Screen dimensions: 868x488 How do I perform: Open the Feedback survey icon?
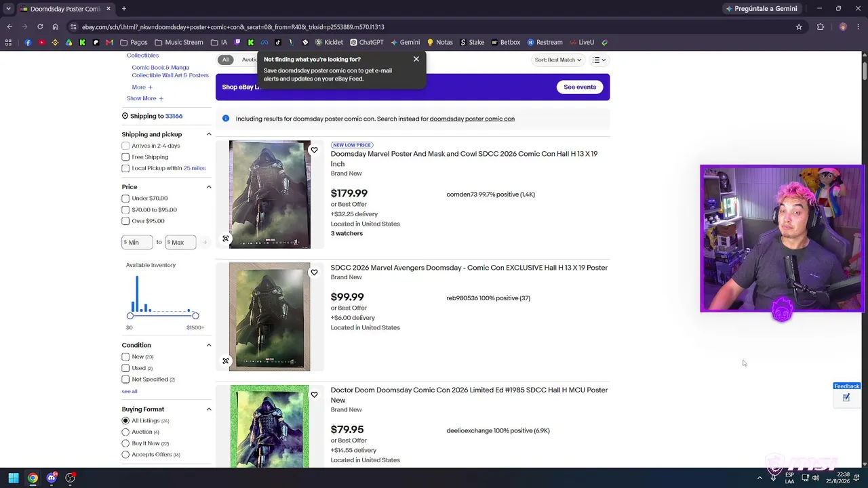click(x=846, y=398)
